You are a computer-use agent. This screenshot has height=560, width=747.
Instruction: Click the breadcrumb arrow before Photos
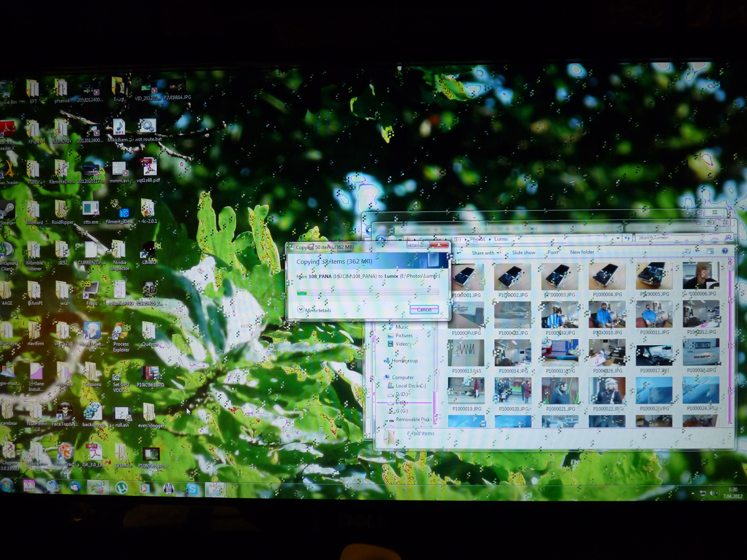pos(466,239)
